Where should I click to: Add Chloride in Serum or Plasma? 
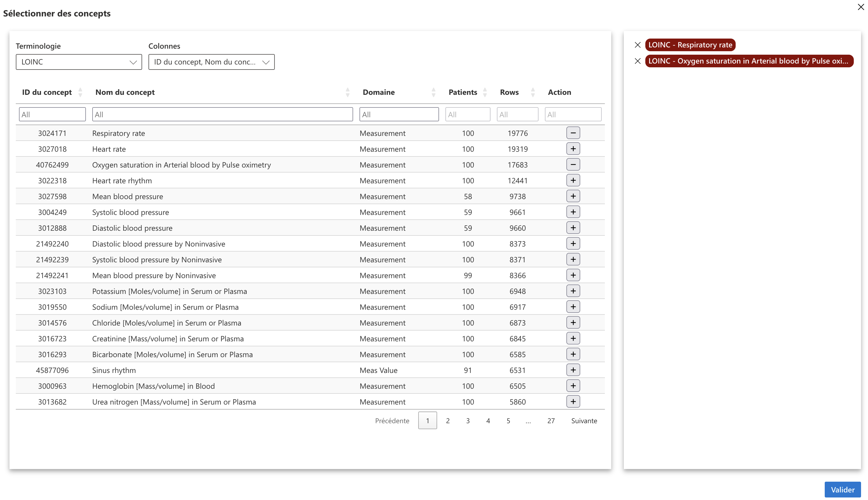coord(573,322)
